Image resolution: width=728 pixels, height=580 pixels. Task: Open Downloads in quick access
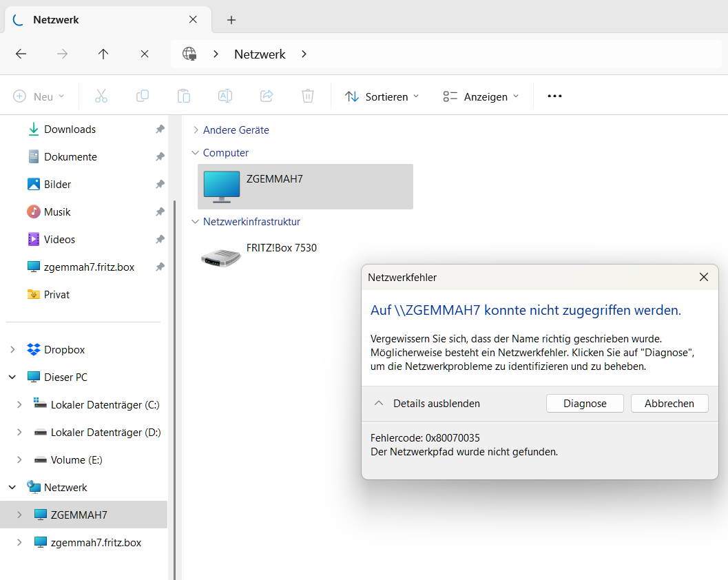[x=70, y=130]
